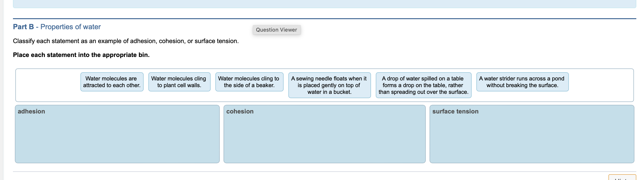This screenshot has height=180, width=644.
Task: Click the surface tension bin label
Action: (x=455, y=112)
